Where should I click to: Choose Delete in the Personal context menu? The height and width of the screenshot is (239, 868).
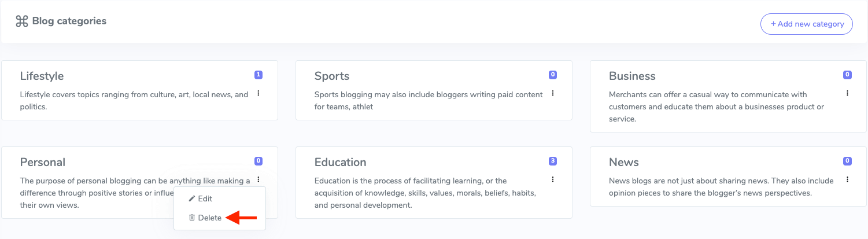(x=209, y=218)
